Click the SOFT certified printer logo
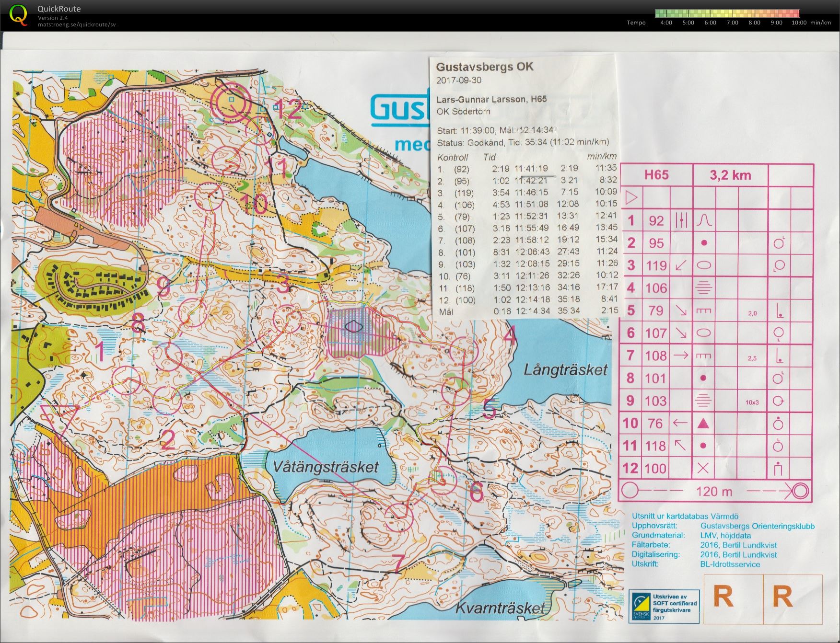This screenshot has height=643, width=840. (x=665, y=606)
